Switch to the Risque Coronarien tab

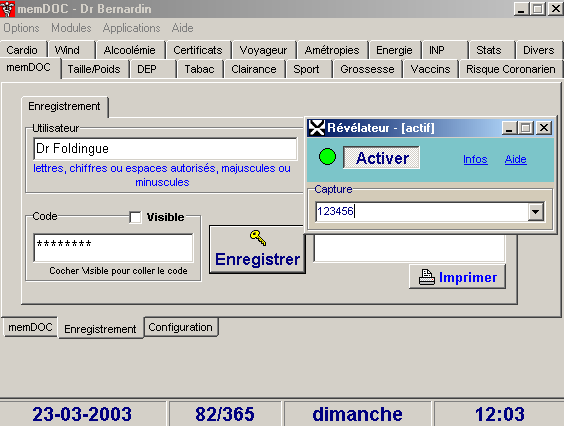tap(510, 69)
